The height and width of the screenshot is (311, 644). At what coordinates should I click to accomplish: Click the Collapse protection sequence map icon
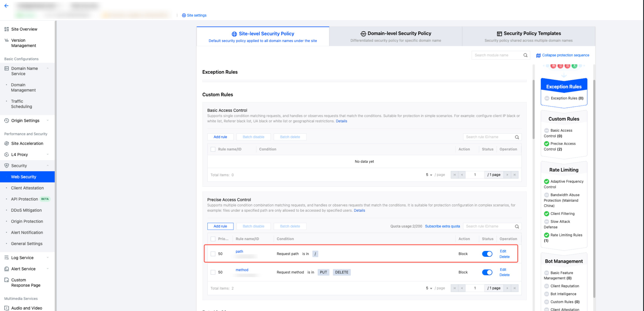click(x=538, y=55)
